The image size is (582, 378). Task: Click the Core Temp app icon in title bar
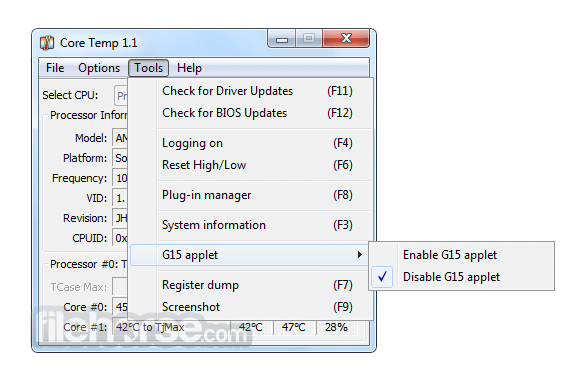47,43
